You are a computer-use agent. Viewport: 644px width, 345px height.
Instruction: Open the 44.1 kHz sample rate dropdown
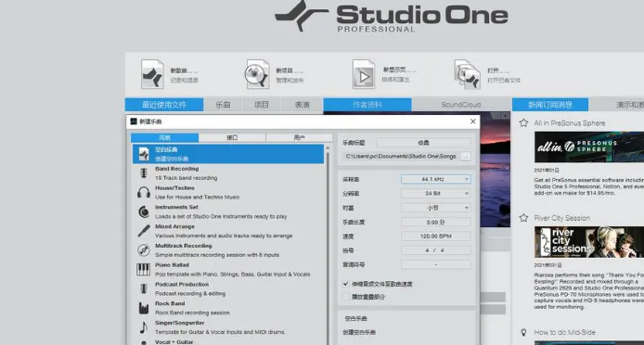pyautogui.click(x=436, y=179)
